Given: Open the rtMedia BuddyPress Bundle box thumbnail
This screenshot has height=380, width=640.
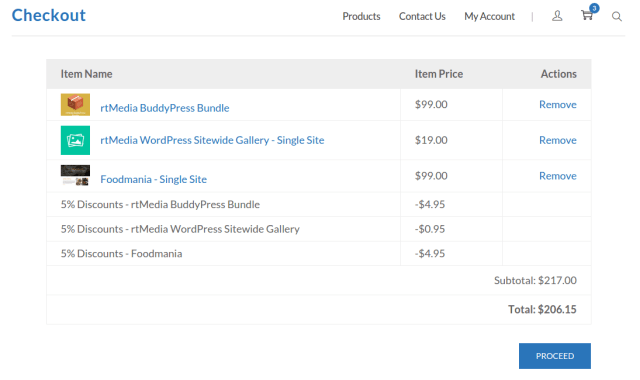Looking at the screenshot, I should [x=76, y=104].
